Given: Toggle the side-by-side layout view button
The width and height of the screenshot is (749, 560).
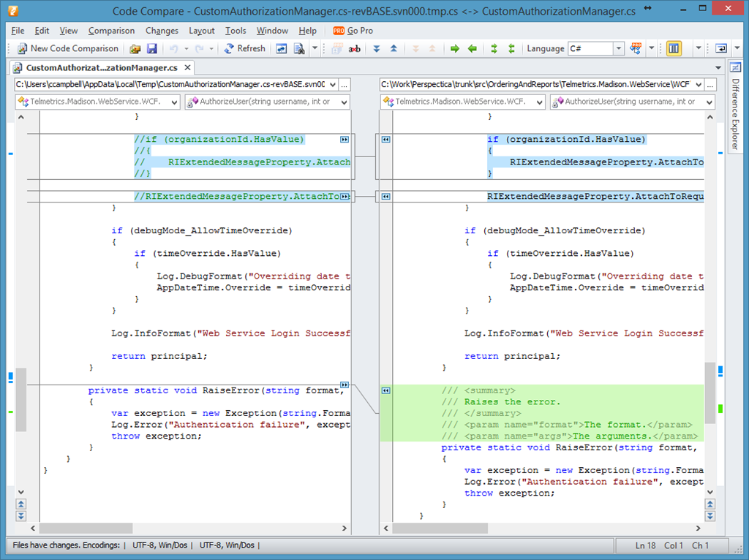Looking at the screenshot, I should point(674,49).
